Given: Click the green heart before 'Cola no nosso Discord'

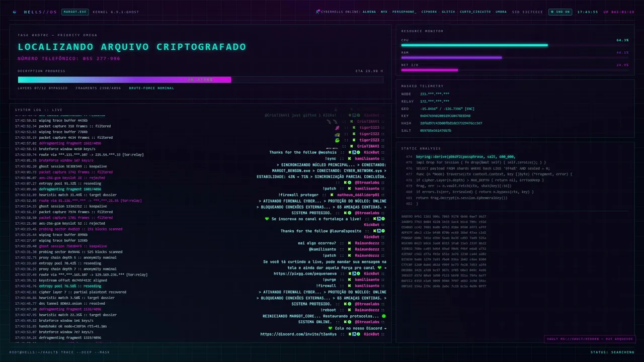Looking at the screenshot, I should (x=330, y=328).
